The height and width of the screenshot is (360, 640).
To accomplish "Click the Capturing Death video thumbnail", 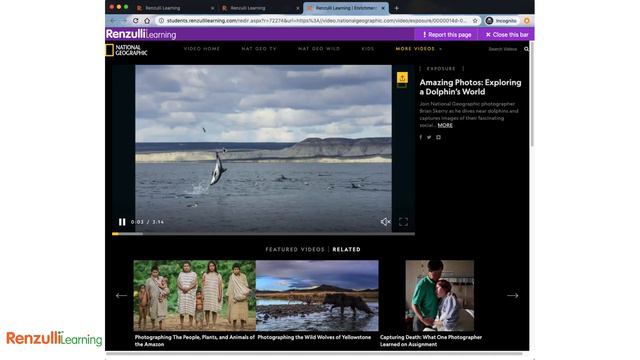I will [x=440, y=296].
